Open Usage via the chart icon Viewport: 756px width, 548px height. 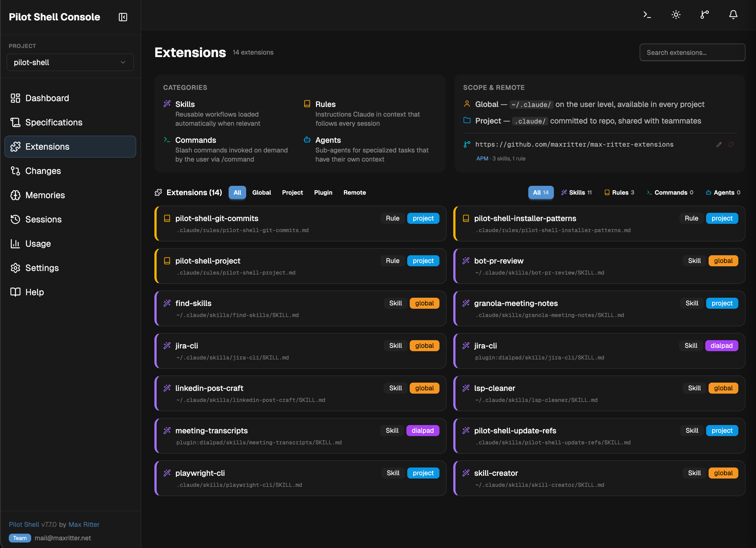tap(15, 244)
